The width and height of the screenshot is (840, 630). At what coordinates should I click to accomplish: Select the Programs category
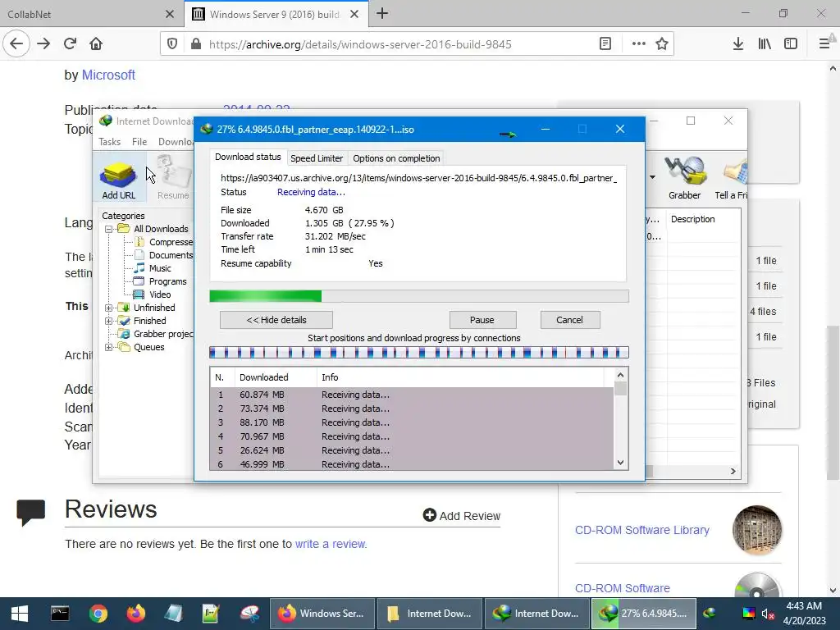click(167, 282)
